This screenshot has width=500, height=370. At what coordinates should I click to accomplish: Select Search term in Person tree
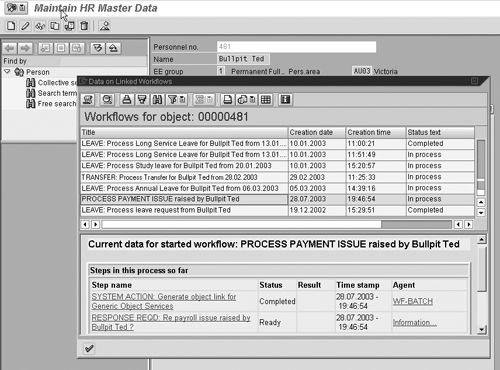coord(52,93)
